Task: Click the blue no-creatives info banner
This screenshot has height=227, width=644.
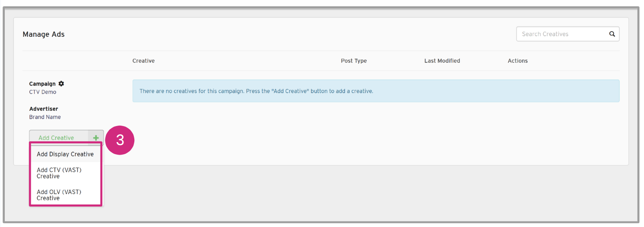Action: pos(375,91)
